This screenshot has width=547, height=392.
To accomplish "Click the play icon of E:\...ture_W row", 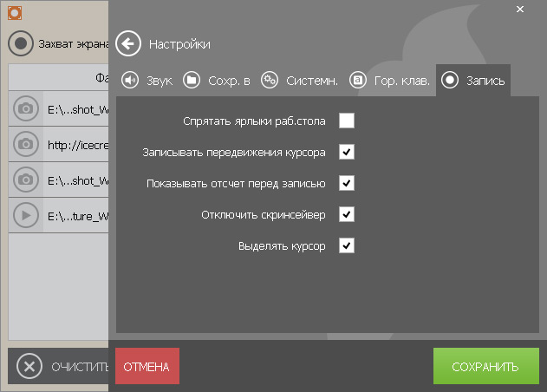I will [x=26, y=215].
